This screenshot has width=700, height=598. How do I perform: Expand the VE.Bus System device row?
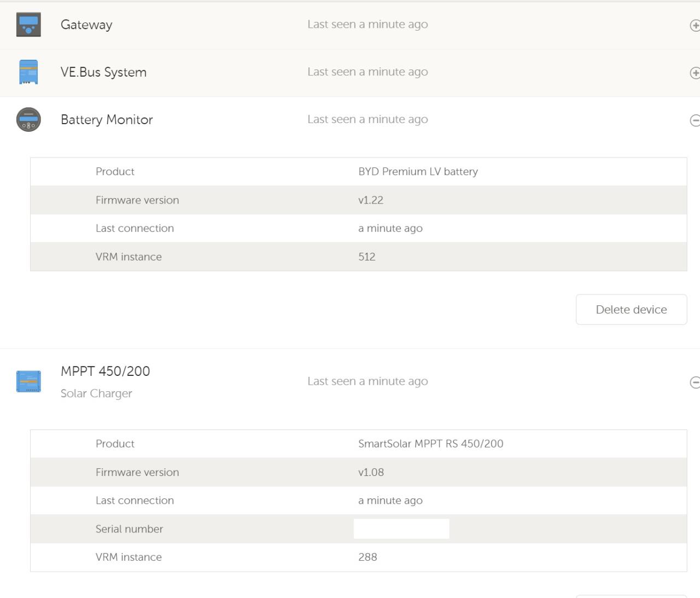click(695, 73)
